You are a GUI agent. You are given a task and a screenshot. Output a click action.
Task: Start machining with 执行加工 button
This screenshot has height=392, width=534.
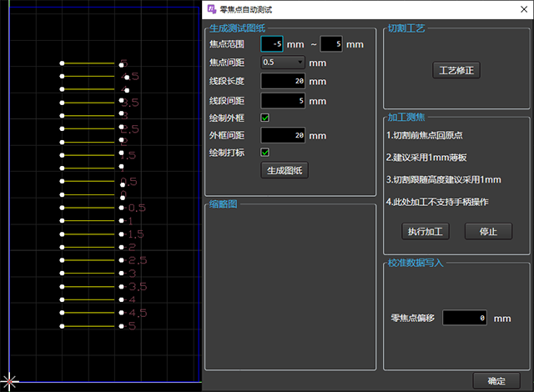[425, 231]
